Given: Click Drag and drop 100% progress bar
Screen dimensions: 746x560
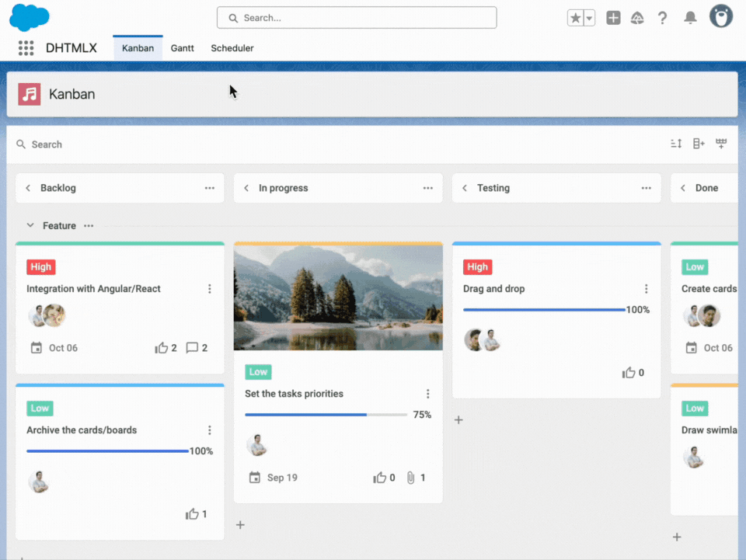Looking at the screenshot, I should click(x=544, y=309).
